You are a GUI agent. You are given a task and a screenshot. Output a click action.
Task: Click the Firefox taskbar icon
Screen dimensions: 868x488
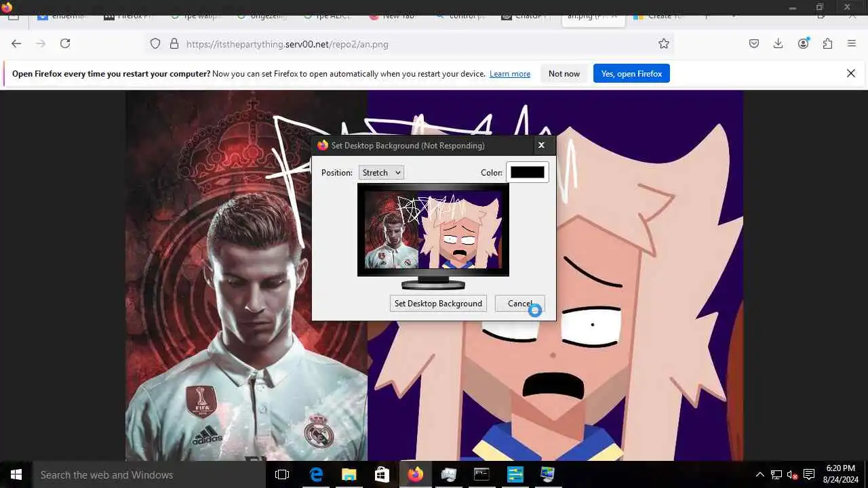[415, 474]
